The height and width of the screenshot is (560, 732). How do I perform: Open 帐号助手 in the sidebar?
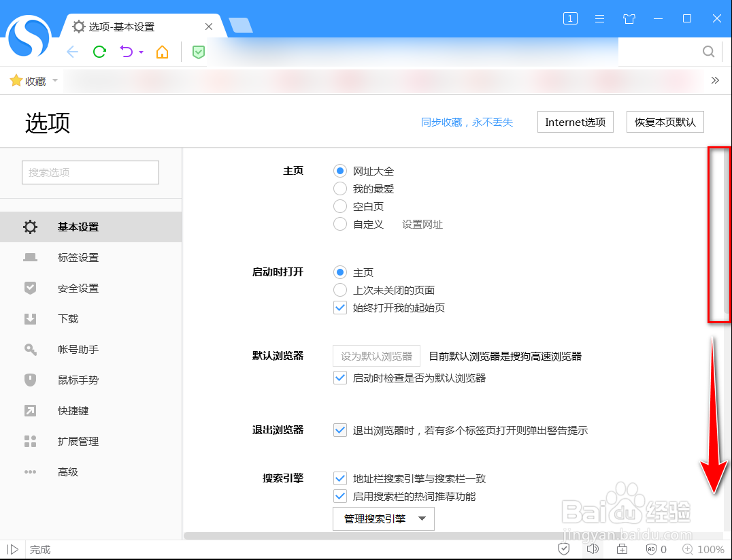tap(91, 349)
